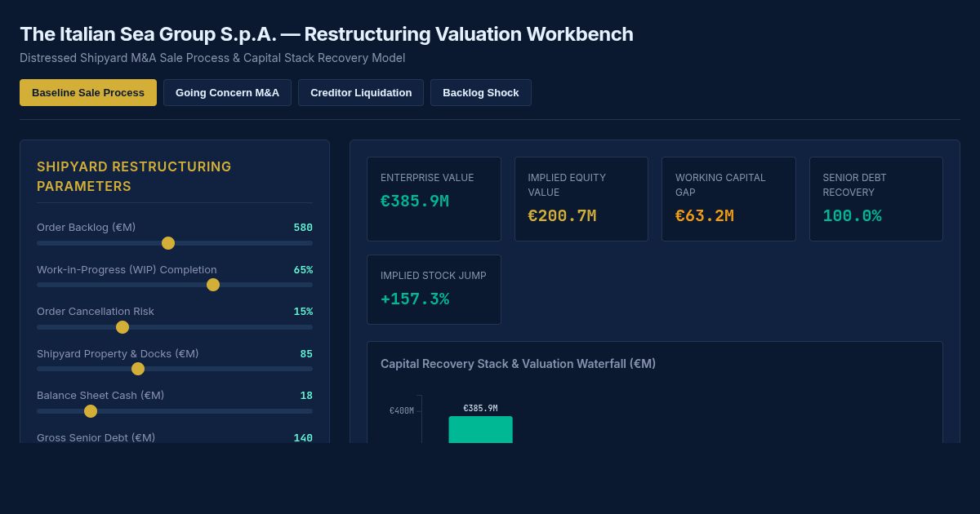Click the Balance Sheet Cash value 18

306,396
